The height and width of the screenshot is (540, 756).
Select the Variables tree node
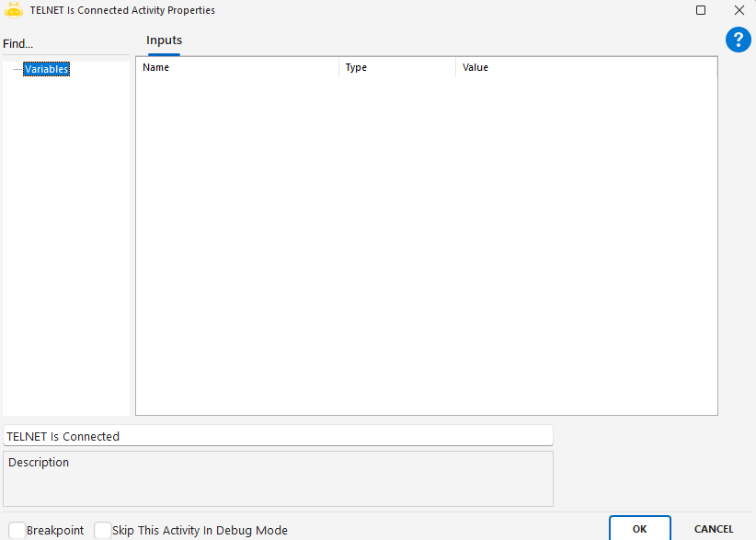coord(46,69)
